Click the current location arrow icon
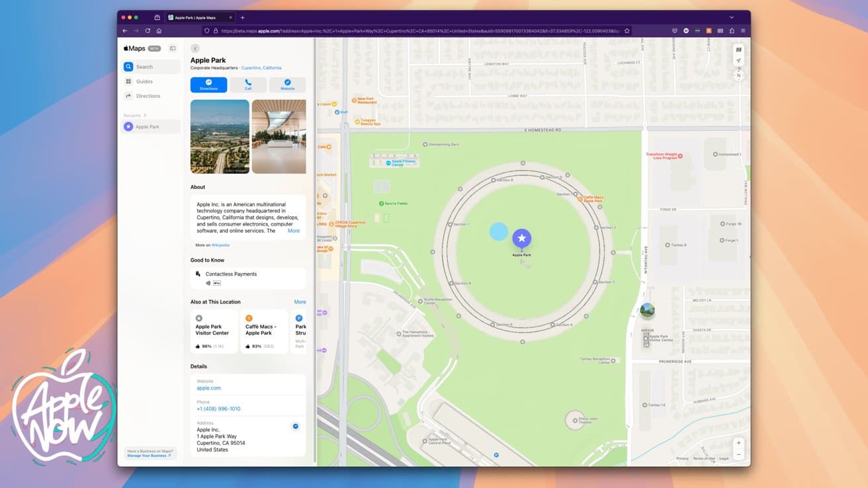The image size is (868, 488). [739, 61]
